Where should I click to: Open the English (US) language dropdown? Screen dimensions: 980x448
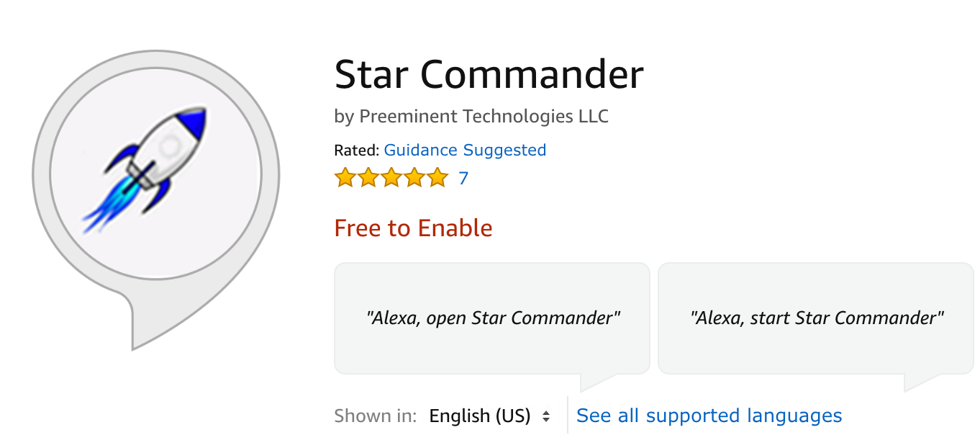(480, 416)
